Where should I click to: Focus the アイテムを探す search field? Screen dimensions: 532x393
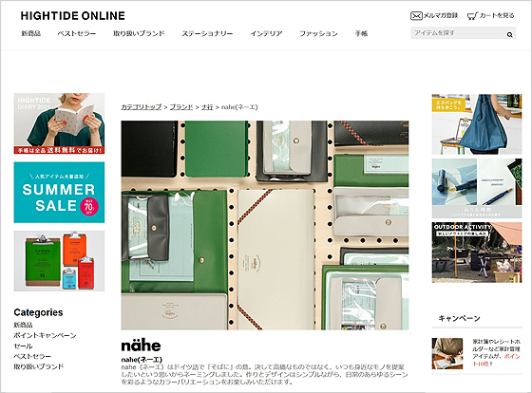click(458, 33)
